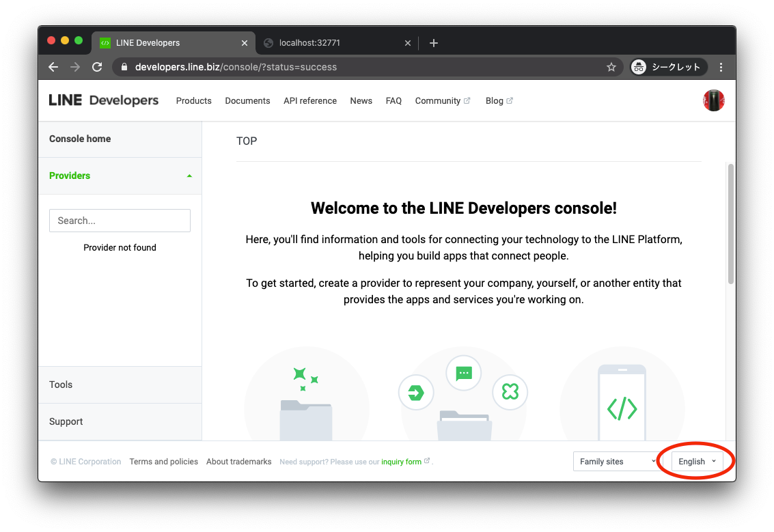This screenshot has height=532, width=774.
Task: Open the incognito シークレット indicator
Action: click(669, 67)
